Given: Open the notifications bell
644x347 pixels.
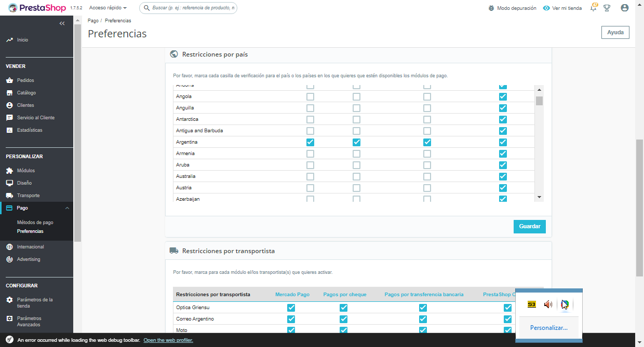Looking at the screenshot, I should [593, 8].
